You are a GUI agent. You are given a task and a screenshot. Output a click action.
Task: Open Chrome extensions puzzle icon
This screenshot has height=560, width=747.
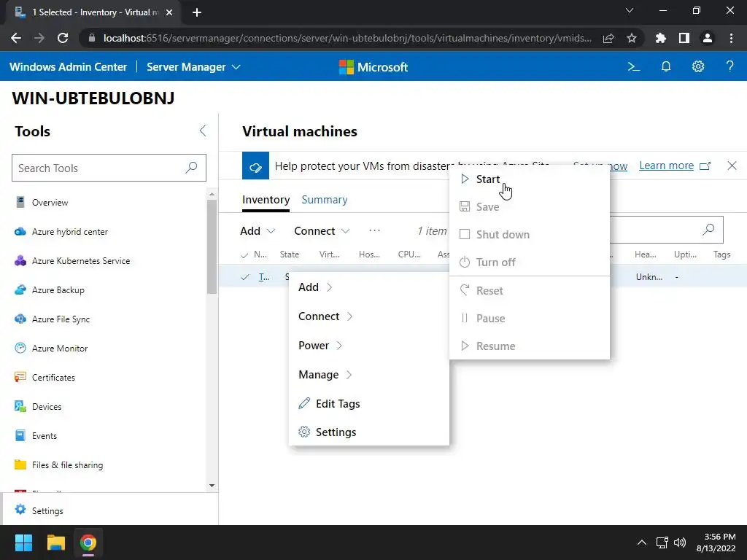pyautogui.click(x=661, y=38)
